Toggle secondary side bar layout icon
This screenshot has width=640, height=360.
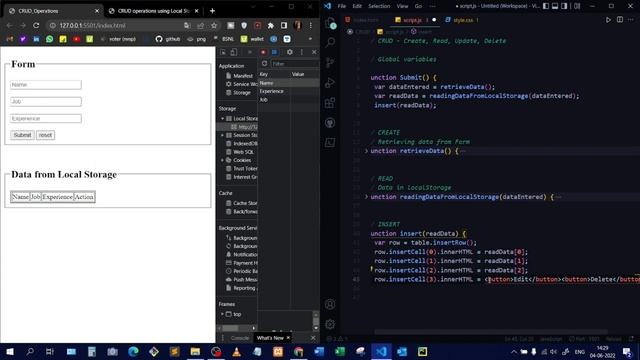pos(564,6)
